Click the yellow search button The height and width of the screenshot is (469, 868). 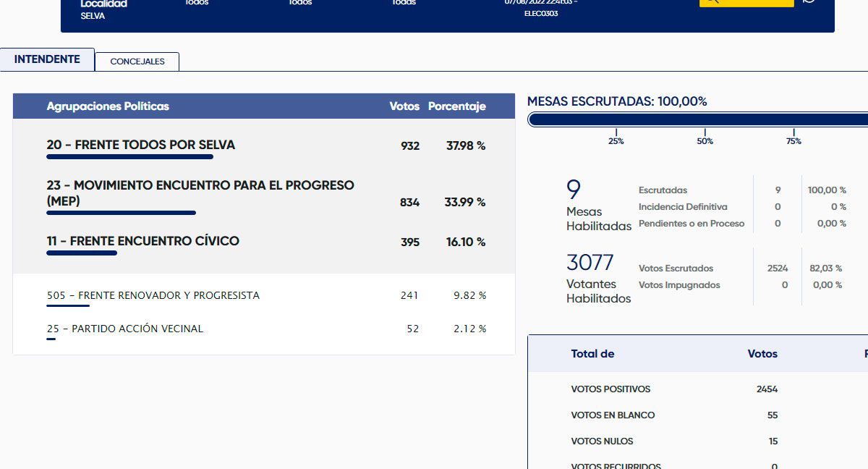[x=746, y=2]
